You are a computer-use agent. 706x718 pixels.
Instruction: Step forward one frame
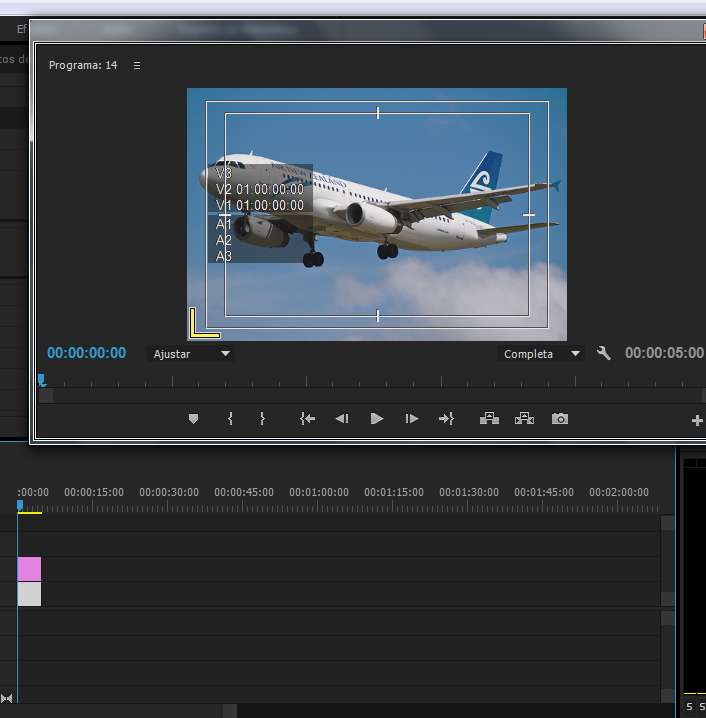[x=411, y=419]
